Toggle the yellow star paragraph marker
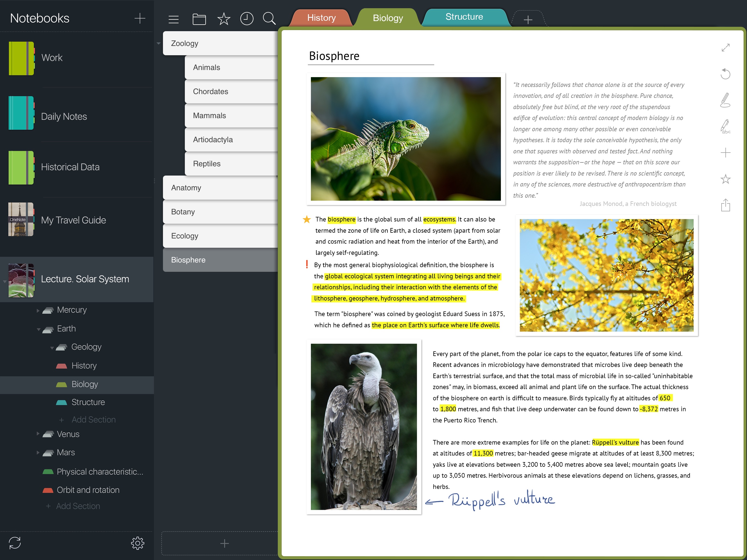747x560 pixels. coord(307,220)
